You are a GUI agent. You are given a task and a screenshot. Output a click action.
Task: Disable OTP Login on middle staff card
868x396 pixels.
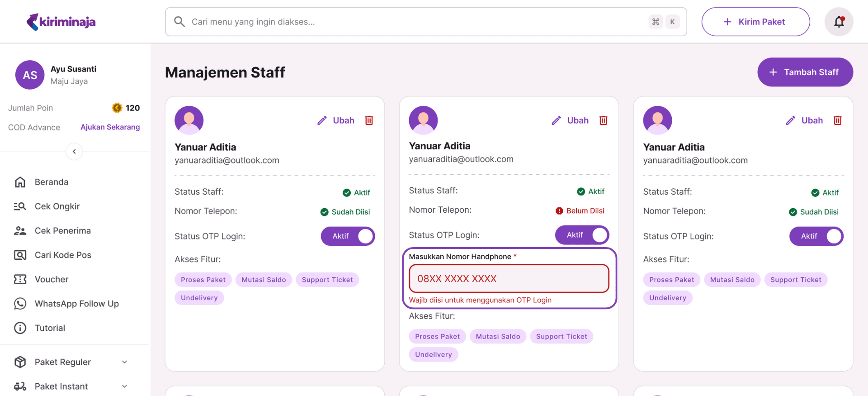(x=582, y=235)
